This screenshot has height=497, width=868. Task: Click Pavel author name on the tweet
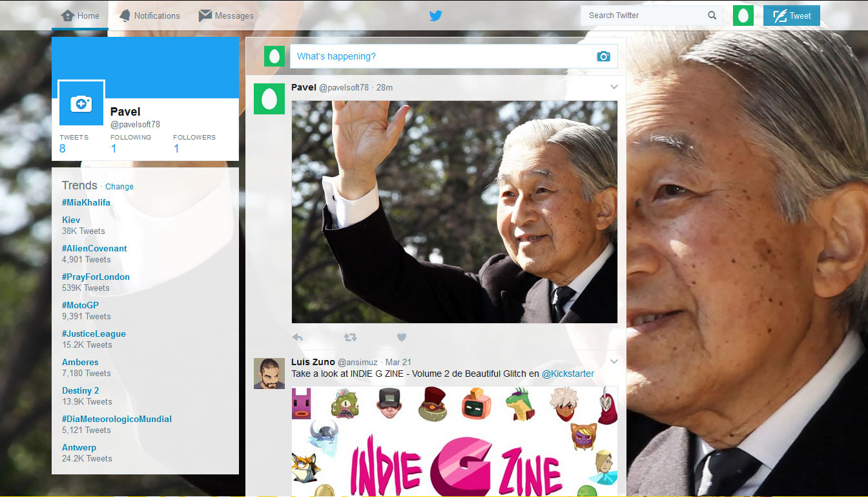tap(304, 87)
